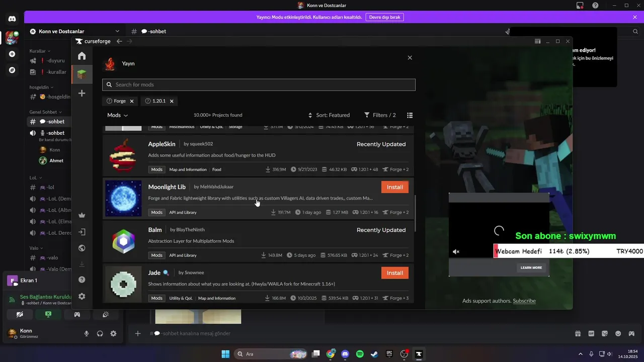Open CurseForge Home in the sidebar
The height and width of the screenshot is (362, 644).
pos(82,56)
